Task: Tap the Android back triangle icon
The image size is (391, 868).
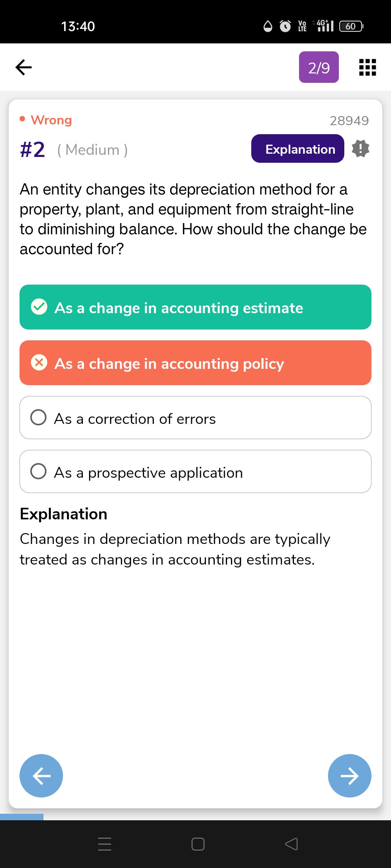Action: (291, 844)
